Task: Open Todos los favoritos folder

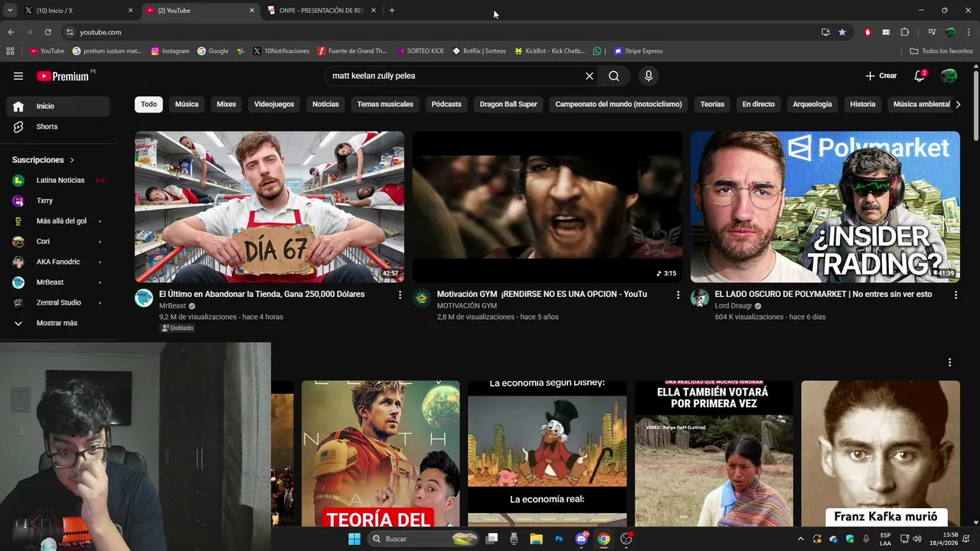Action: (x=941, y=51)
